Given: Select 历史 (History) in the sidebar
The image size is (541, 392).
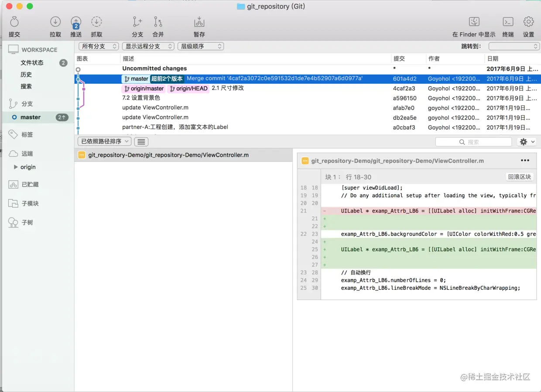Looking at the screenshot, I should 26,75.
